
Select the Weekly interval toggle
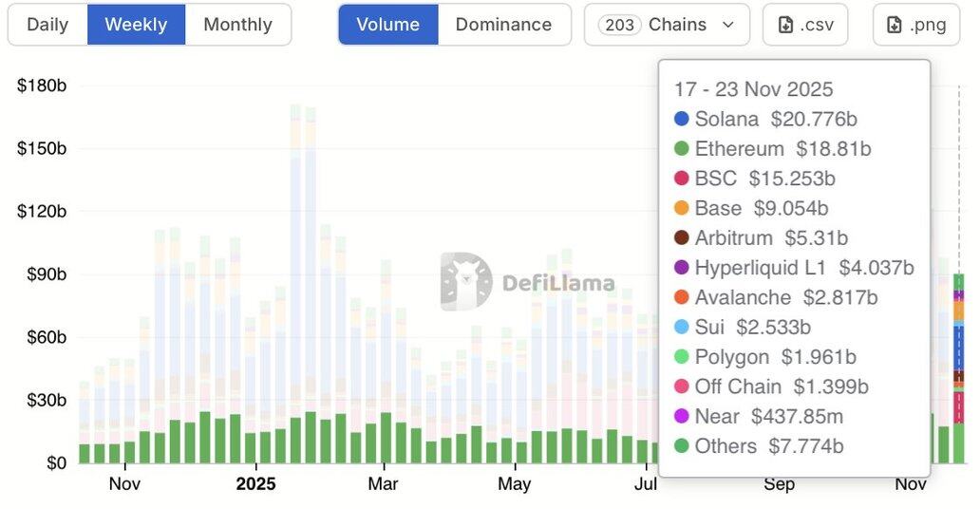[x=136, y=25]
